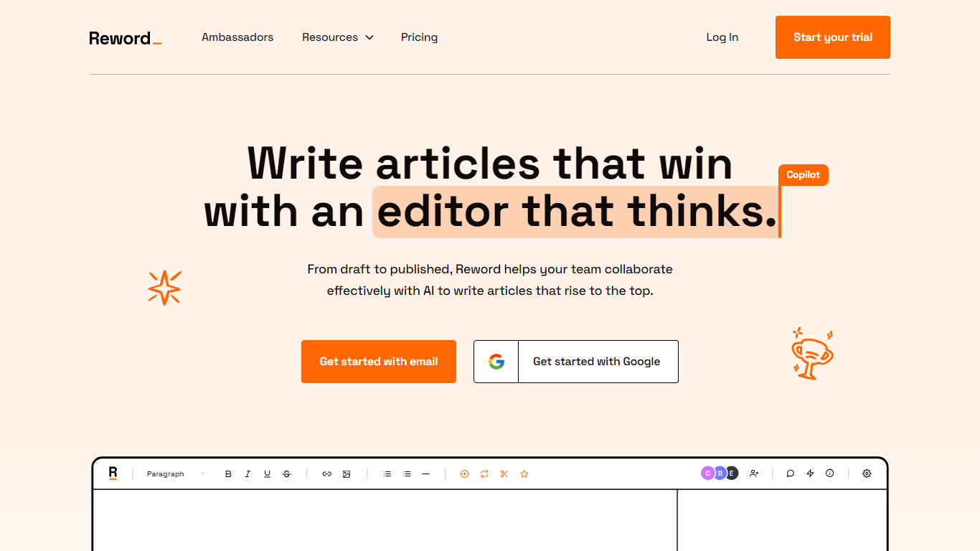Image resolution: width=980 pixels, height=551 pixels.
Task: Toggle strikethrough formatting in the toolbar
Action: pos(286,474)
